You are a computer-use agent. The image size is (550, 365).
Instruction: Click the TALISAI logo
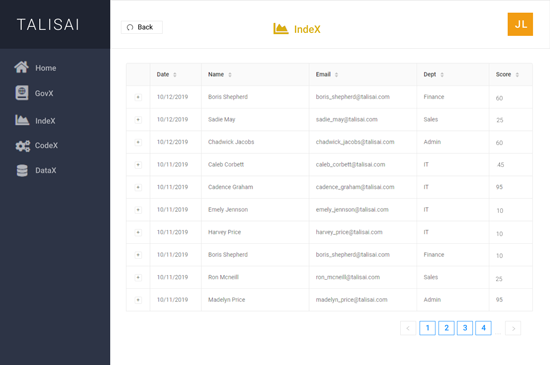pos(48,25)
